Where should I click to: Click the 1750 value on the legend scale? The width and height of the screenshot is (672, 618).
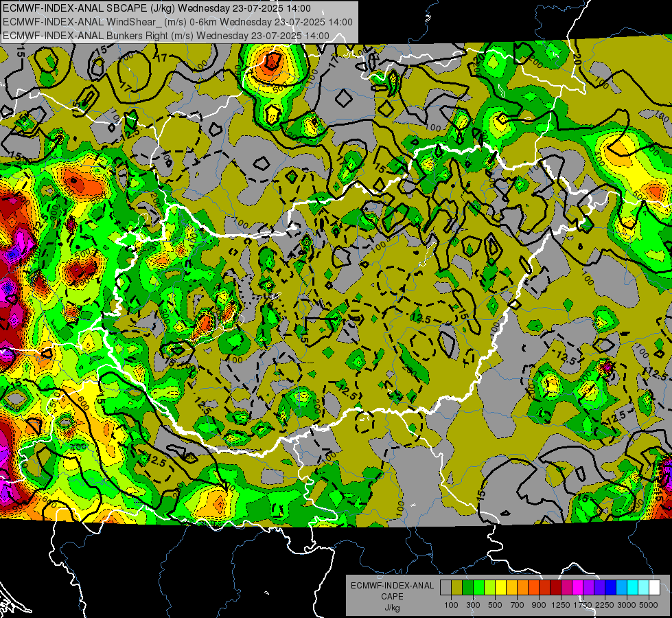pos(583,605)
